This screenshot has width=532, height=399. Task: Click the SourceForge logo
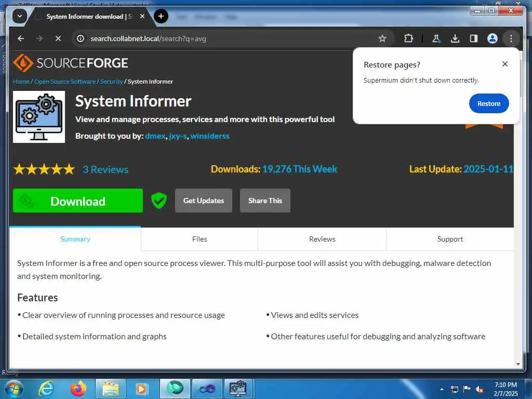[71, 63]
